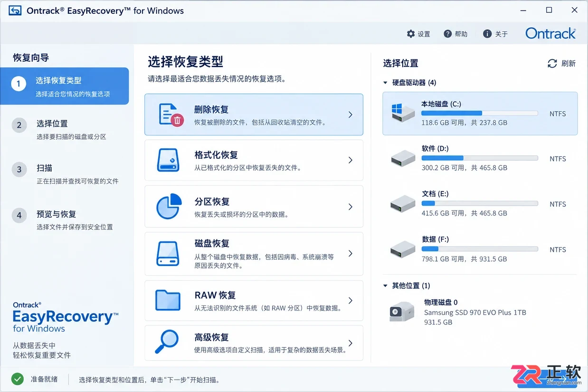This screenshot has width=588, height=392.
Task: Click the green 准备就绪 check icon
Action: click(18, 379)
